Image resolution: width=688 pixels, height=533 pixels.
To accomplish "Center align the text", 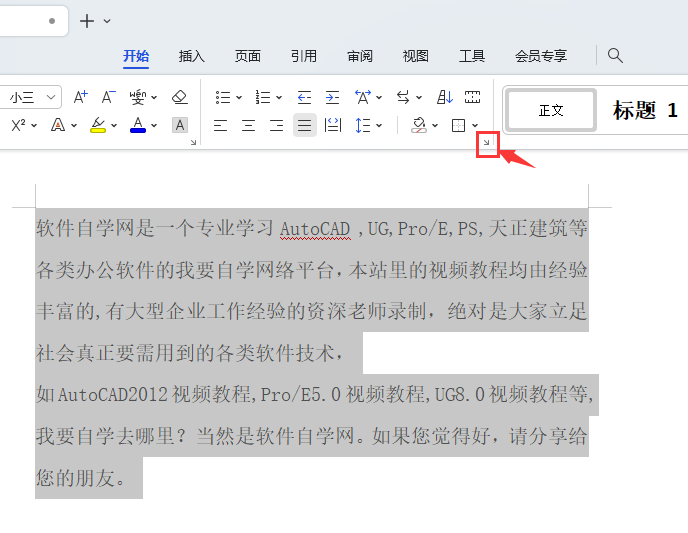I will point(248,125).
